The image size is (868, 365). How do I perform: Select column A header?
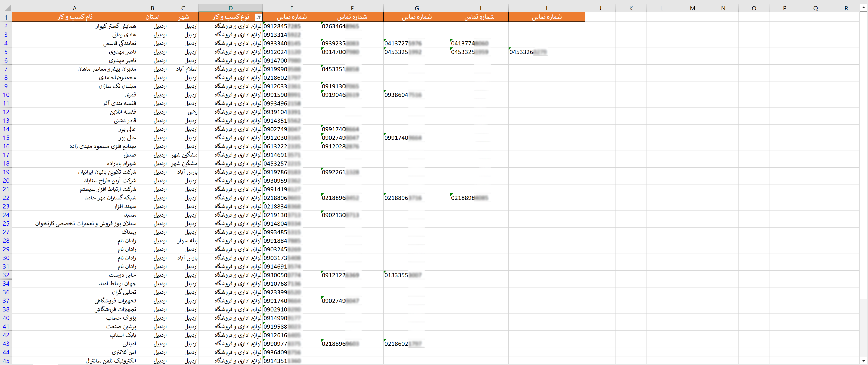click(74, 8)
